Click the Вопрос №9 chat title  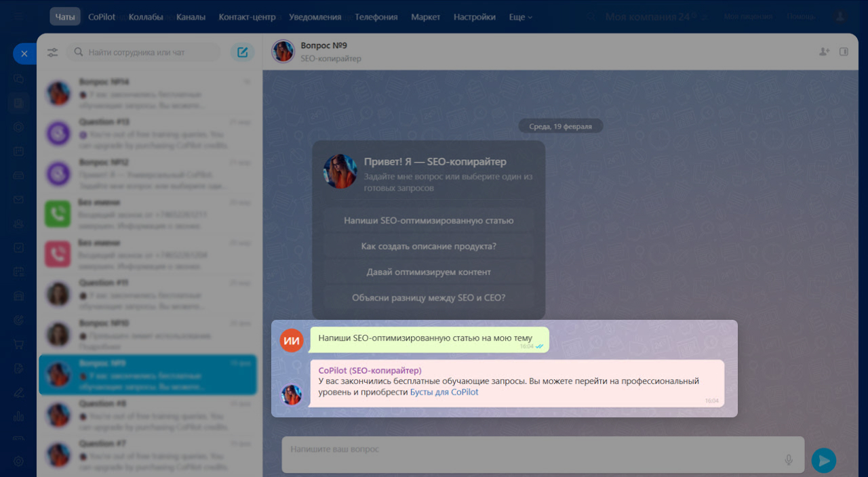click(x=324, y=45)
